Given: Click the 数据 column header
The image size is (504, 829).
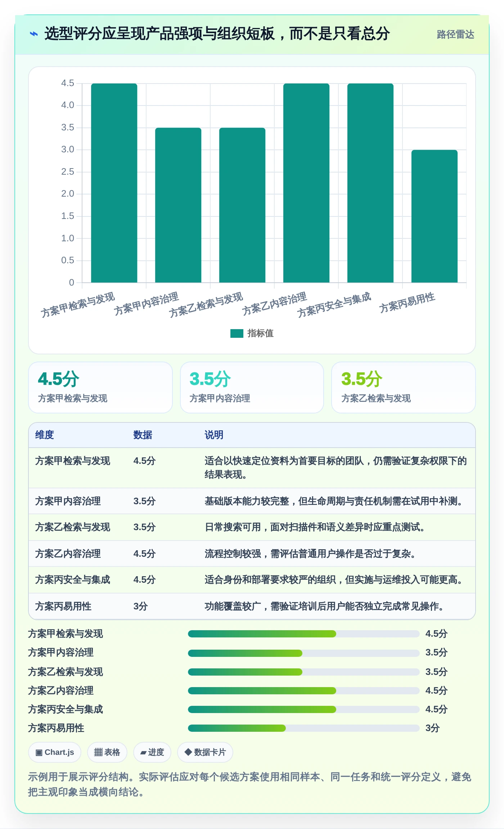Looking at the screenshot, I should pyautogui.click(x=143, y=435).
